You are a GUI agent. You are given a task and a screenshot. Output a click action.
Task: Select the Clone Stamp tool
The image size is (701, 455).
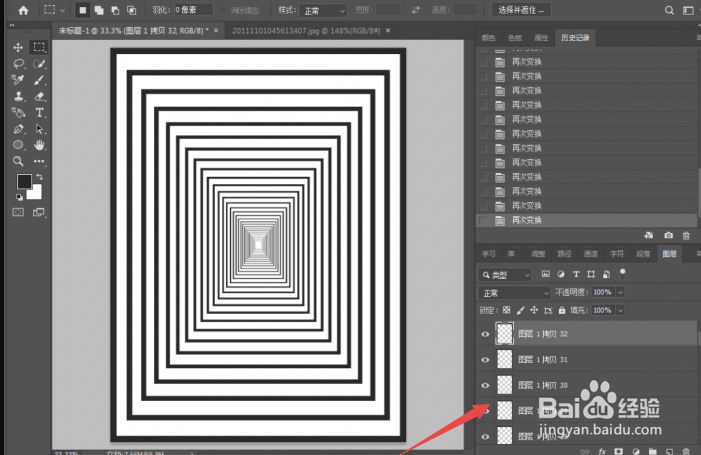click(18, 96)
